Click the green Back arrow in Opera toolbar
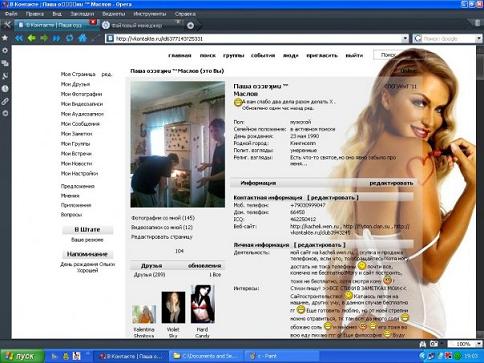Image resolution: width=484 pixels, height=363 pixels. [x=32, y=38]
